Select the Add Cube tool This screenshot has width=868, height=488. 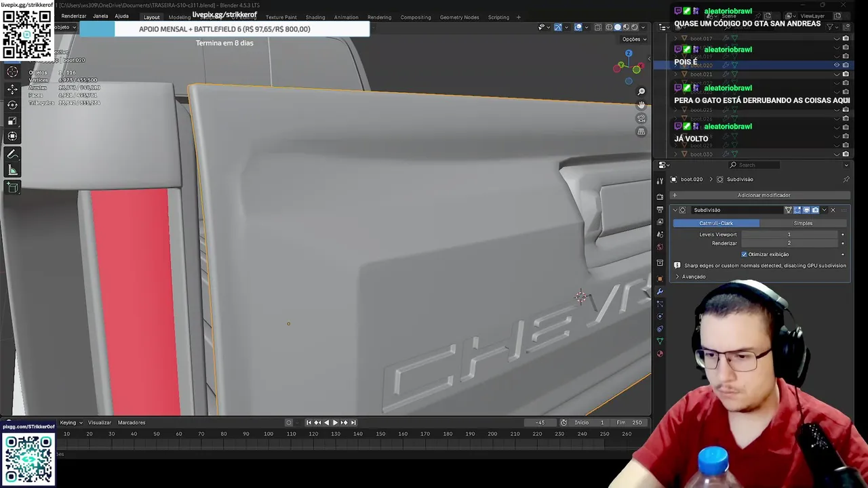click(x=12, y=188)
